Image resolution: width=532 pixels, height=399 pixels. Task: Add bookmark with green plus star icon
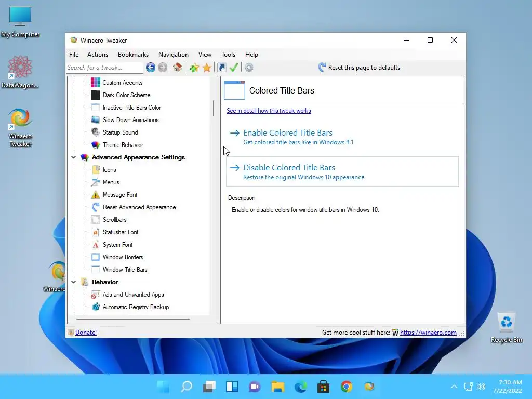pyautogui.click(x=194, y=68)
